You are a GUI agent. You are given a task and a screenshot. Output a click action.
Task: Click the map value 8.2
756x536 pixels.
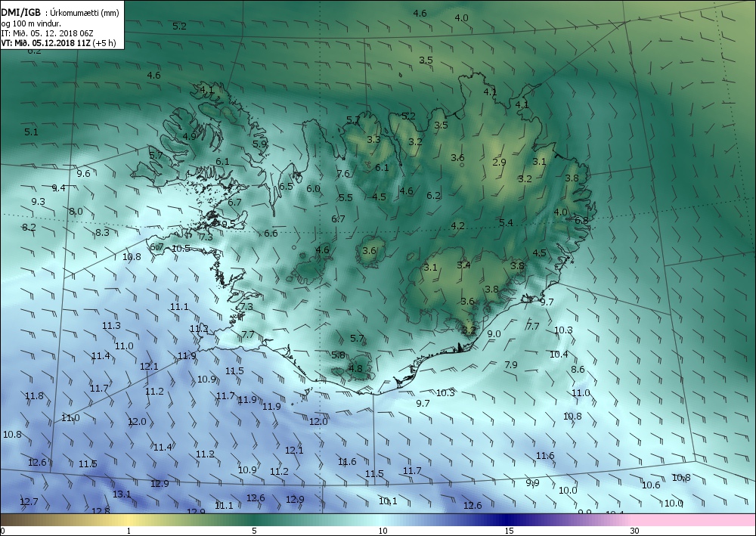coord(29,227)
